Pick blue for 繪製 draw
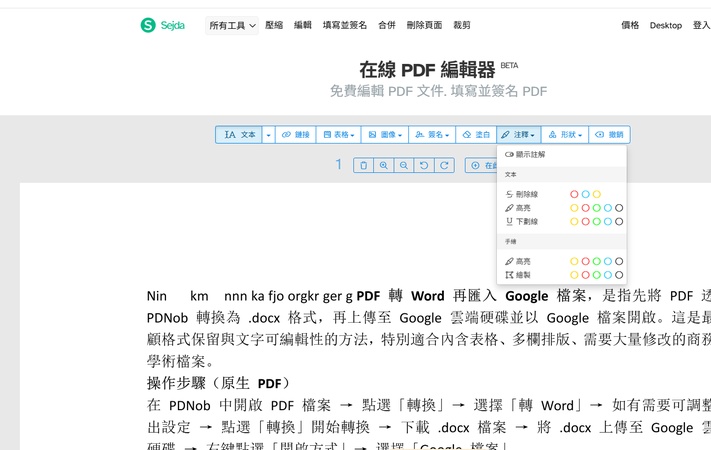Screen dimensions: 711x450 (608, 275)
